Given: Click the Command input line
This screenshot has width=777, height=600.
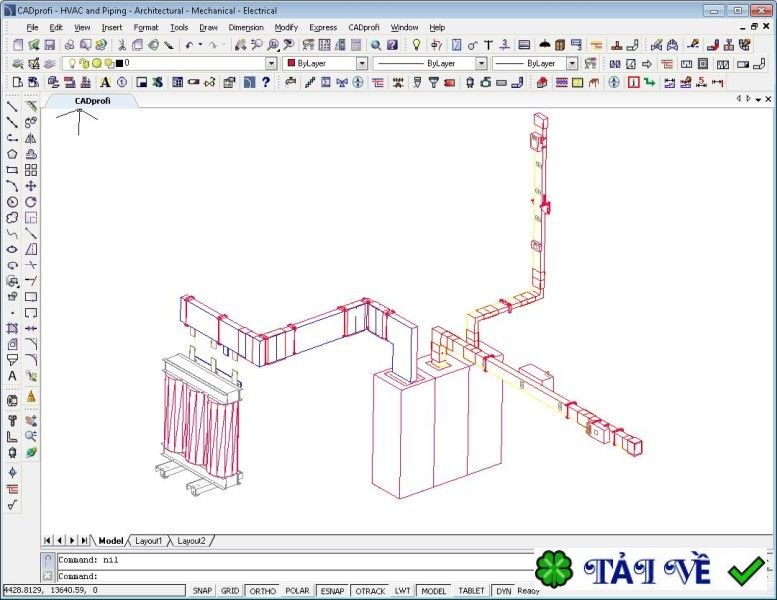Looking at the screenshot, I should coord(295,576).
